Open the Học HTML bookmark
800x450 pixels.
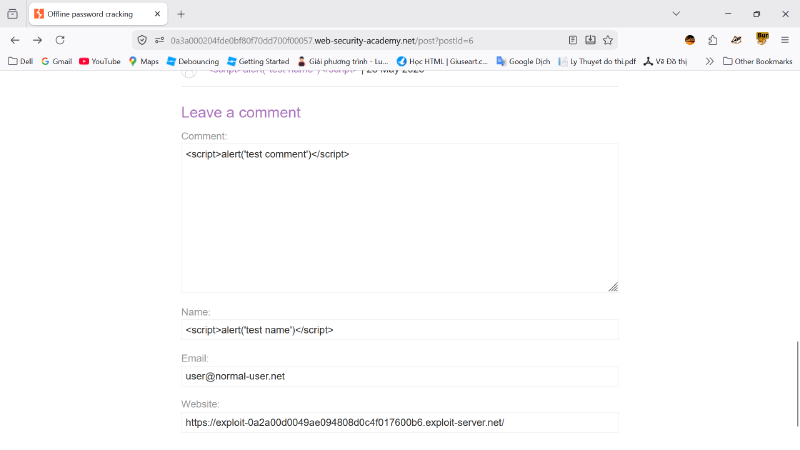tap(442, 61)
